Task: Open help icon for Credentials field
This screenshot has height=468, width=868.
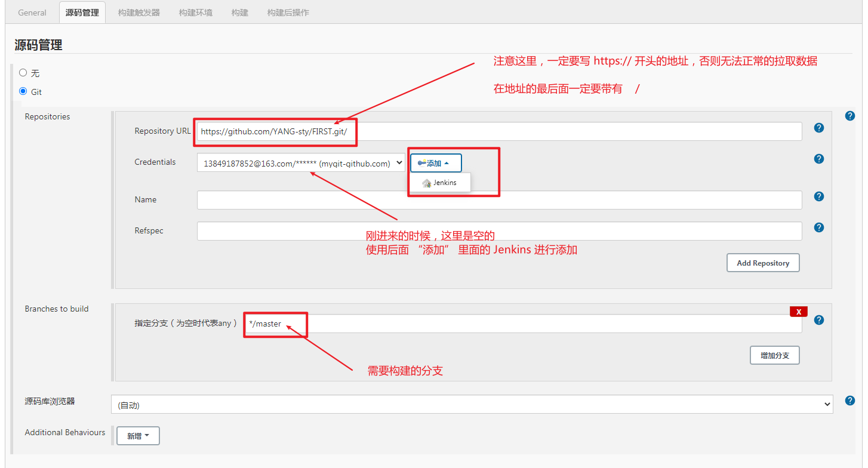Action: pyautogui.click(x=819, y=159)
